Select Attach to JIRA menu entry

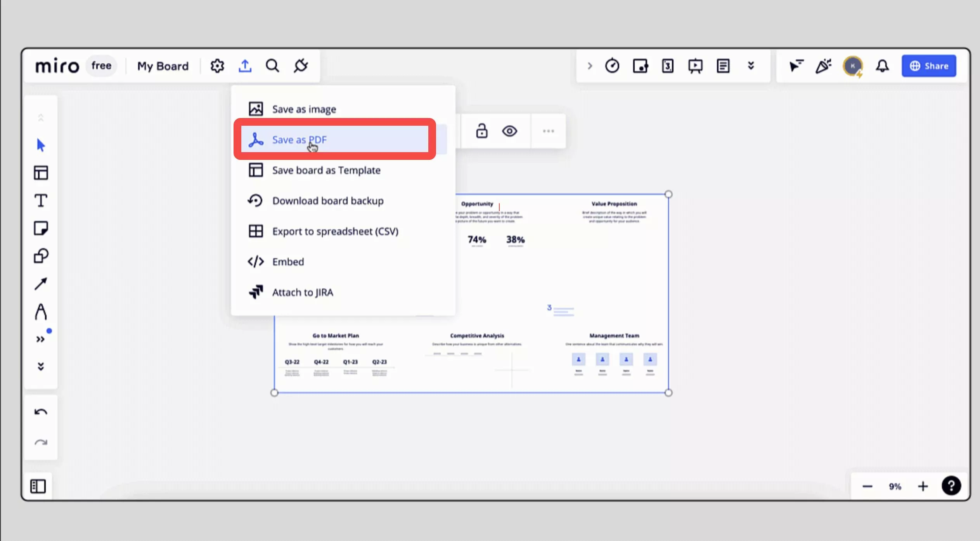point(303,292)
